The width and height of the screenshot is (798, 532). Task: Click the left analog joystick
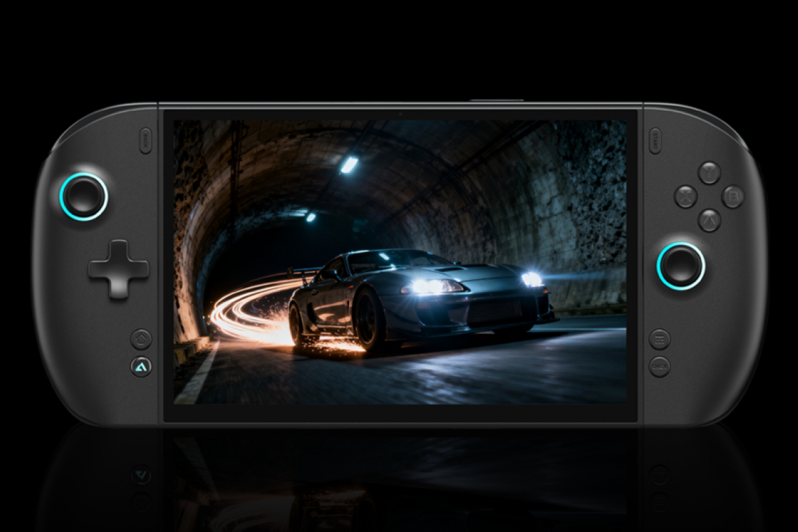[84, 197]
